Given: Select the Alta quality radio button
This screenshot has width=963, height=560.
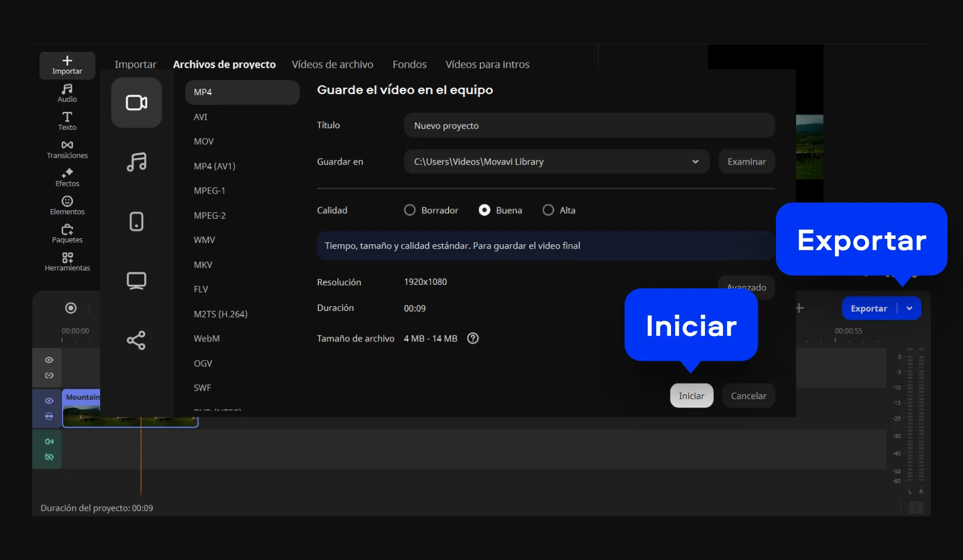Looking at the screenshot, I should tap(548, 210).
